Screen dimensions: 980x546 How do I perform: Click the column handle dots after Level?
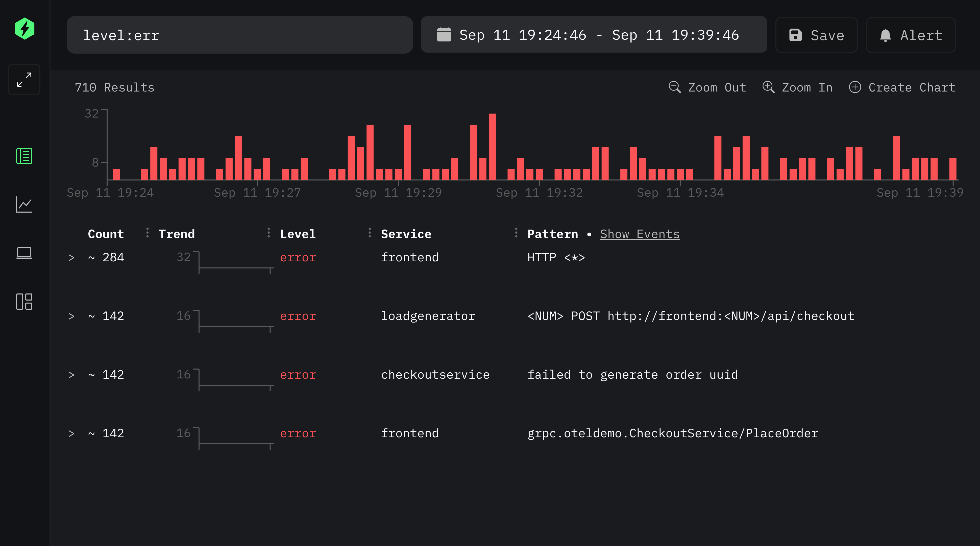[x=370, y=233]
